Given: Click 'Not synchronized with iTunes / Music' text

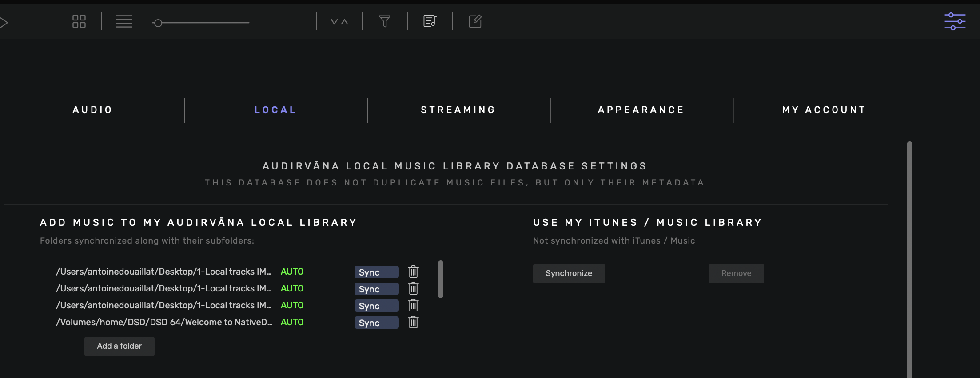Looking at the screenshot, I should click(x=614, y=240).
